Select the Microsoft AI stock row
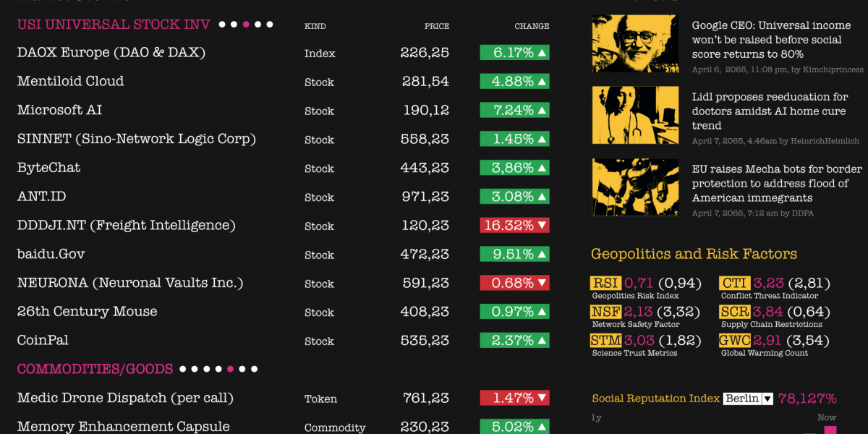 (283, 110)
